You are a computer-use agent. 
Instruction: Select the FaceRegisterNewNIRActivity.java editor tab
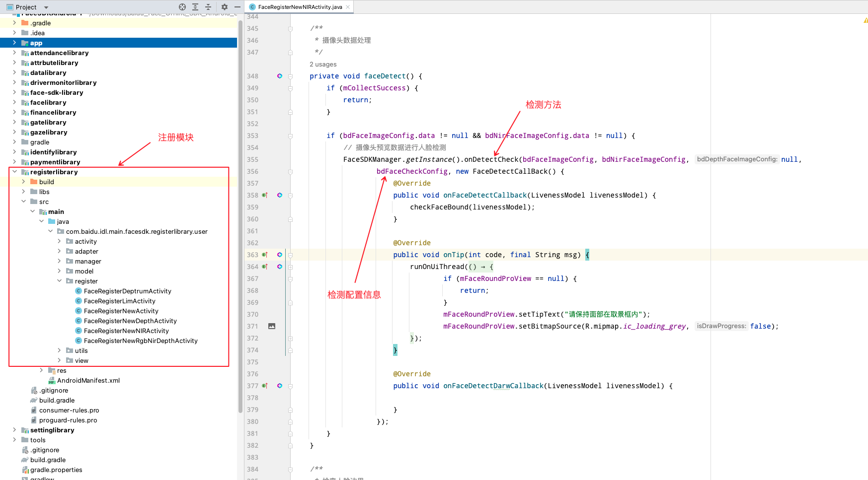300,7
